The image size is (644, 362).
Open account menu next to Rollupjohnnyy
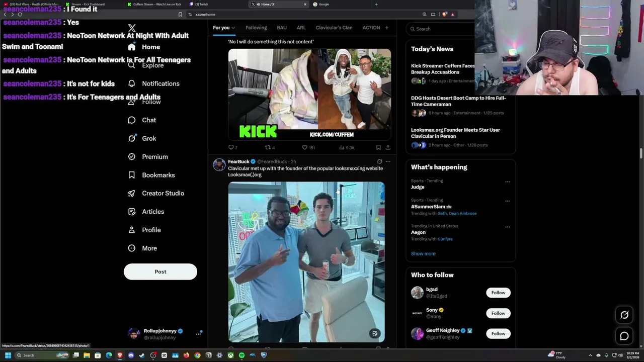pos(199,333)
